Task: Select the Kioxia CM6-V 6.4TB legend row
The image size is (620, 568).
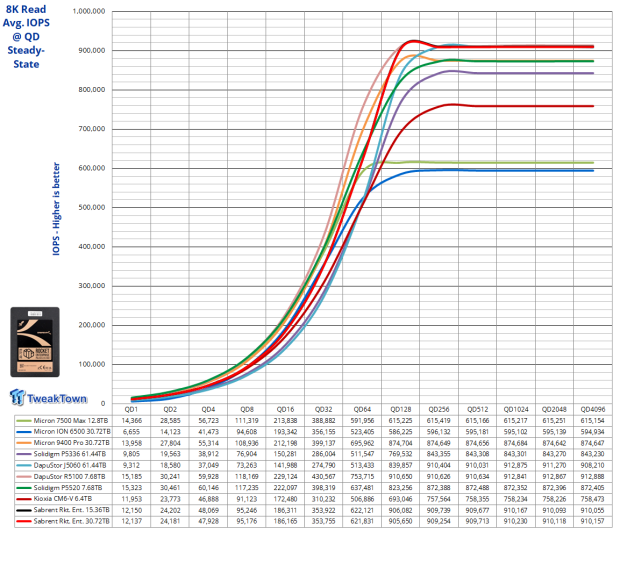Action: point(64,499)
